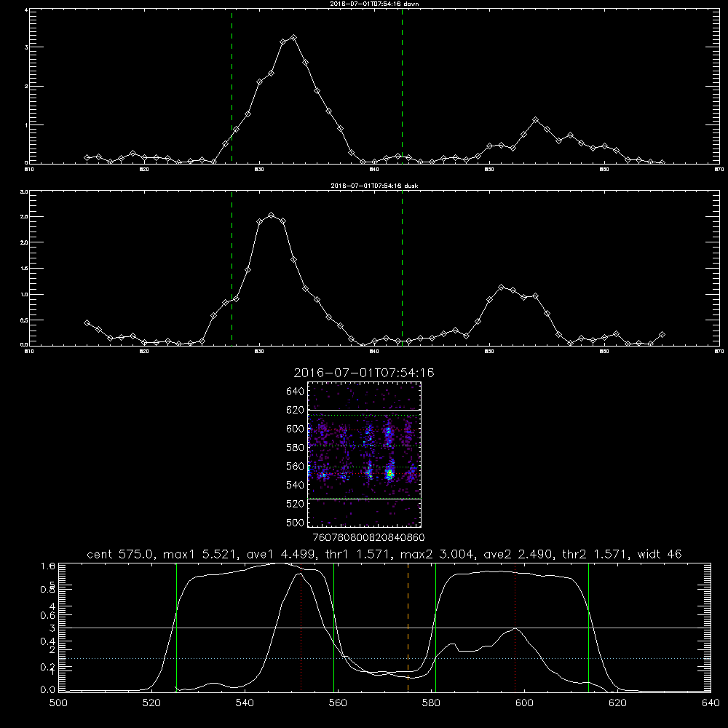Click the red dotted line near 552 in bottom plot
The image size is (728, 728).
tap(301, 628)
